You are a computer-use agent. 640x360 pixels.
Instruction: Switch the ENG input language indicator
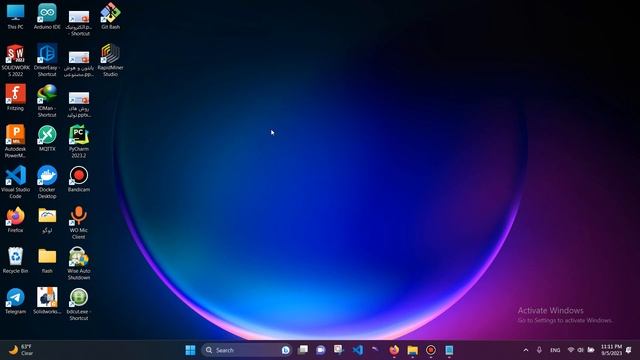pyautogui.click(x=555, y=350)
